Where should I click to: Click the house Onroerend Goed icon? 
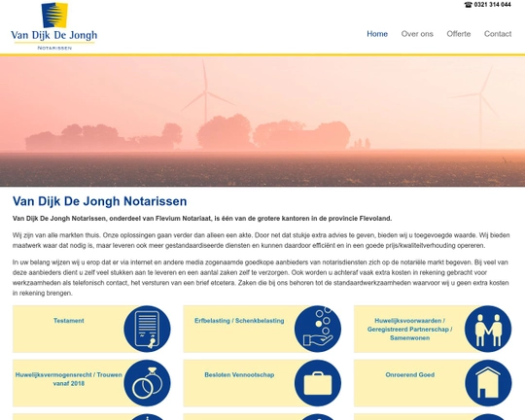(x=488, y=383)
